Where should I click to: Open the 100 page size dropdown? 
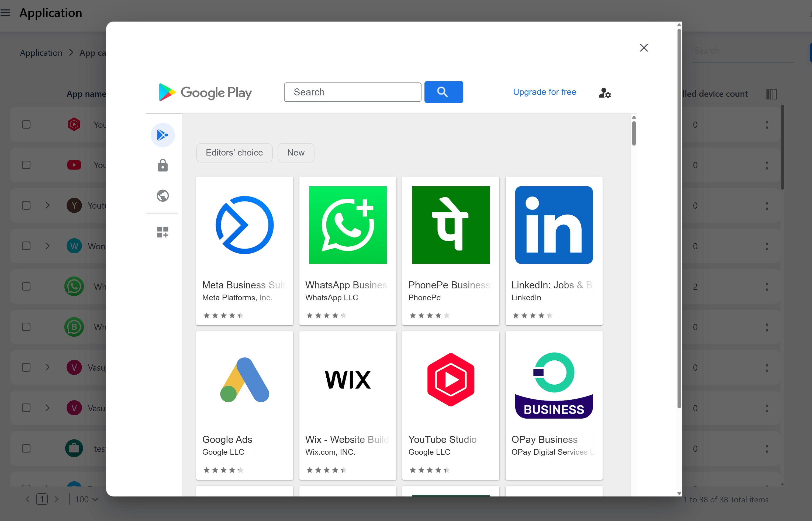coord(87,499)
